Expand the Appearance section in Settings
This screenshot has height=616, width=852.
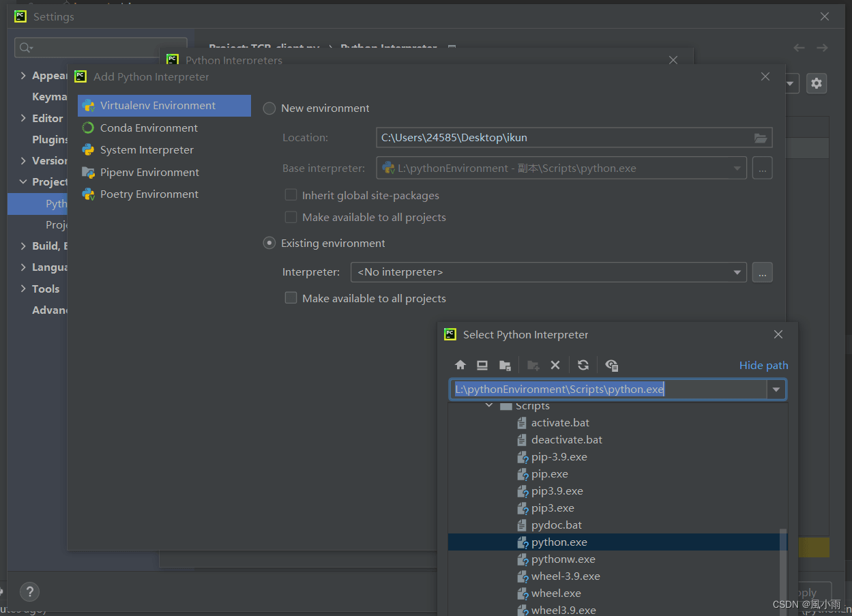point(23,76)
